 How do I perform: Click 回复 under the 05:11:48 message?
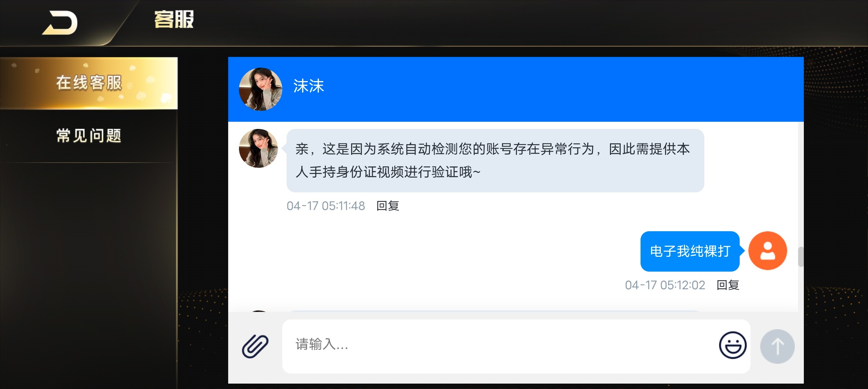[x=387, y=206]
